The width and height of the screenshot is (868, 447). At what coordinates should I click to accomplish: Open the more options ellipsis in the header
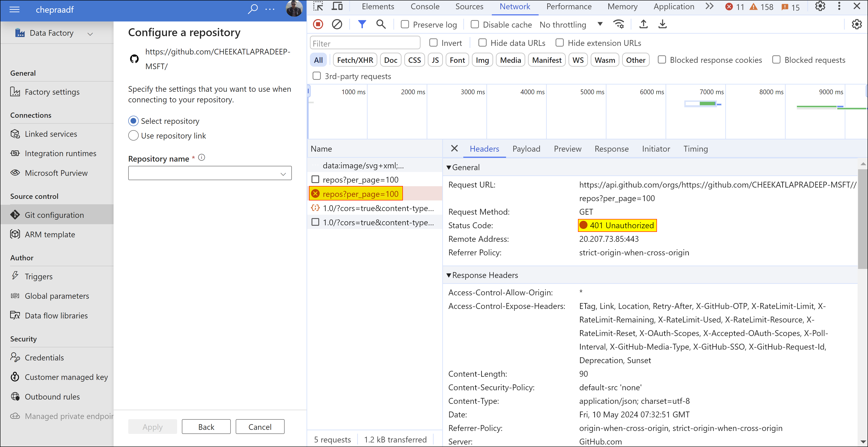pos(270,9)
